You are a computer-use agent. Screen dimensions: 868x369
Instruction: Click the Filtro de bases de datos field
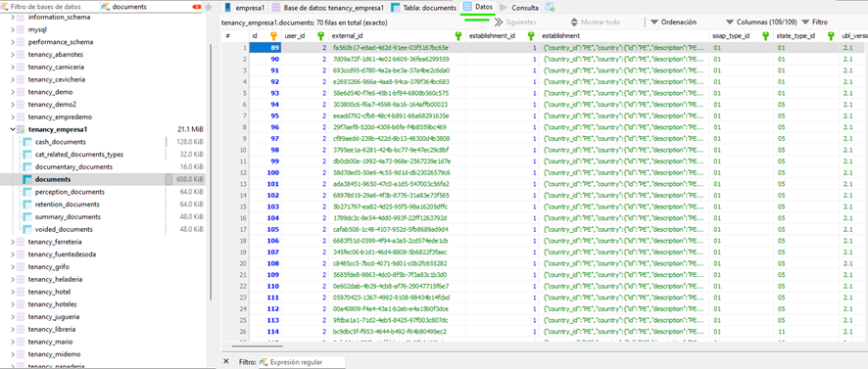(50, 7)
